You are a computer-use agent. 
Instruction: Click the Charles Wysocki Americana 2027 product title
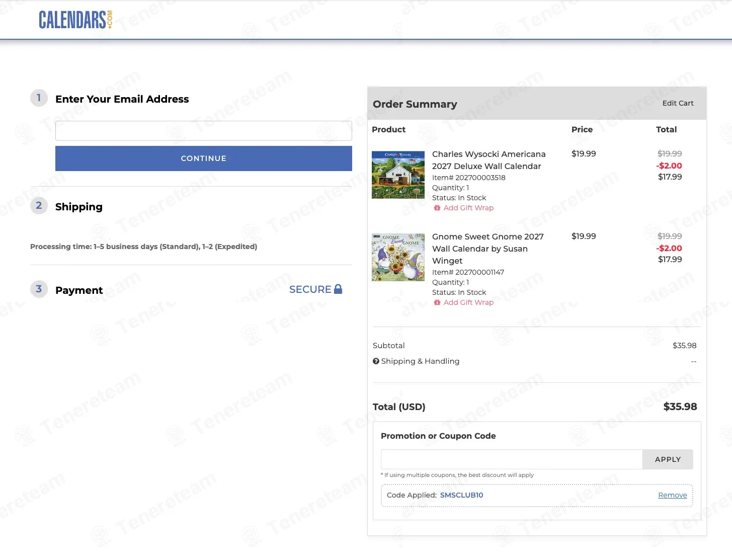[489, 160]
